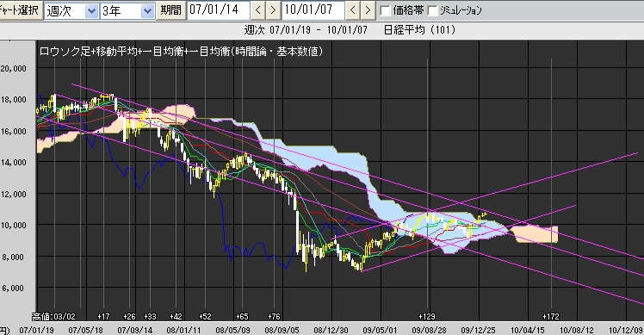This screenshot has width=644, height=335.
Task: Select the +129 time marker label
Action: point(426,317)
